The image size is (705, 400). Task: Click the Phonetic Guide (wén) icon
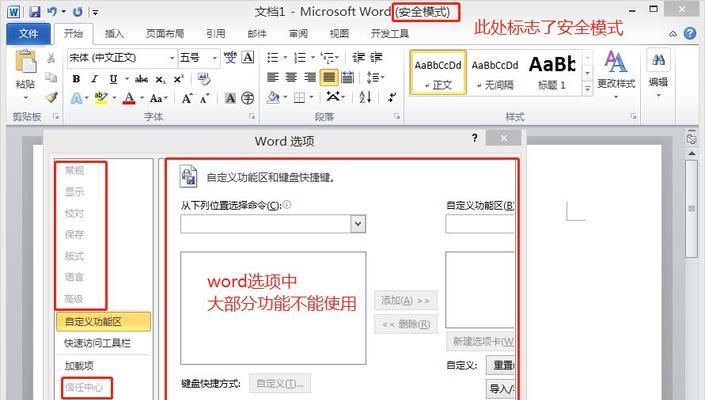(230, 57)
